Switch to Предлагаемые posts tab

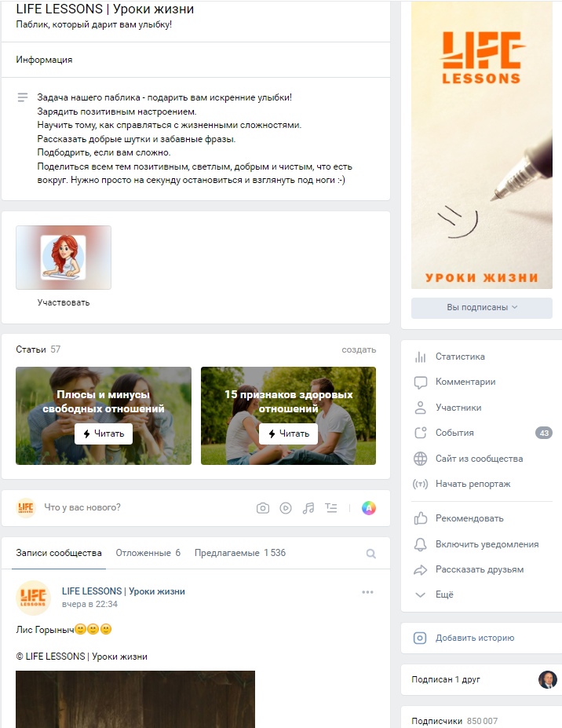pos(240,553)
